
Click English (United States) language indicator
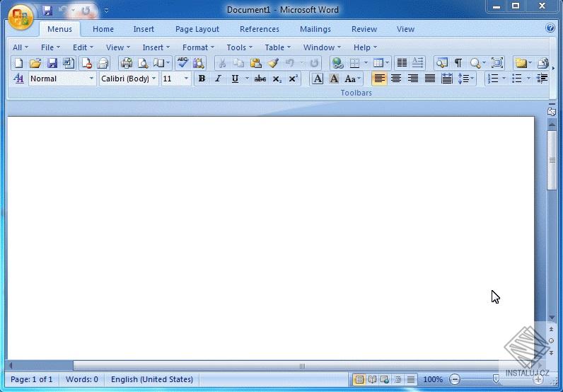coord(152,379)
